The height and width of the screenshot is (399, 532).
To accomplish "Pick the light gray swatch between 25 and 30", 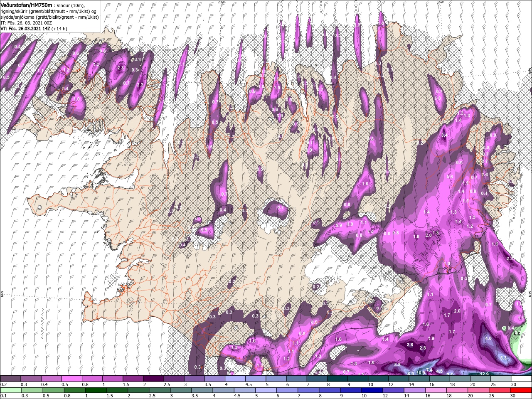I will click(501, 379).
